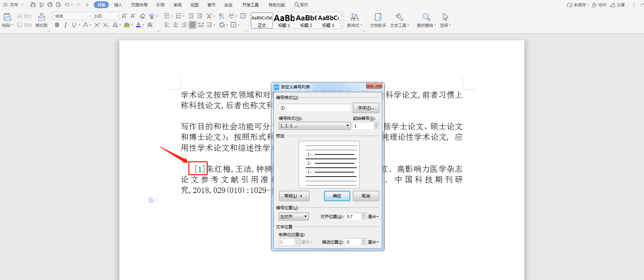644x280 pixels.
Task: Open the customize quick access toolbar arrow
Action: pos(87,5)
